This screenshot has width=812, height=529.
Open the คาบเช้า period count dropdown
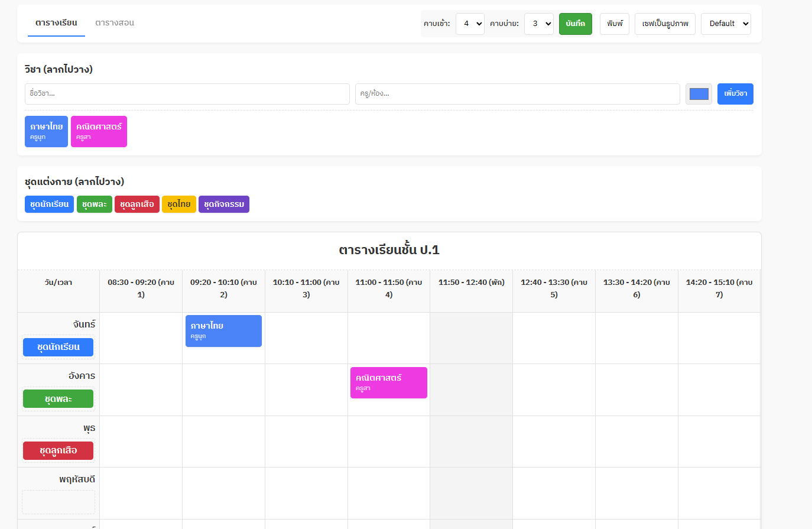[x=470, y=24]
